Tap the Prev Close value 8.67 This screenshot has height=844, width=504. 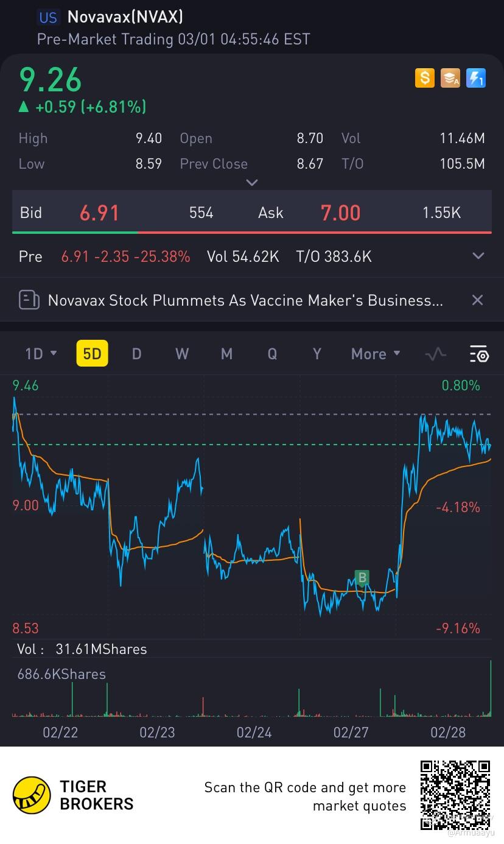point(310,164)
